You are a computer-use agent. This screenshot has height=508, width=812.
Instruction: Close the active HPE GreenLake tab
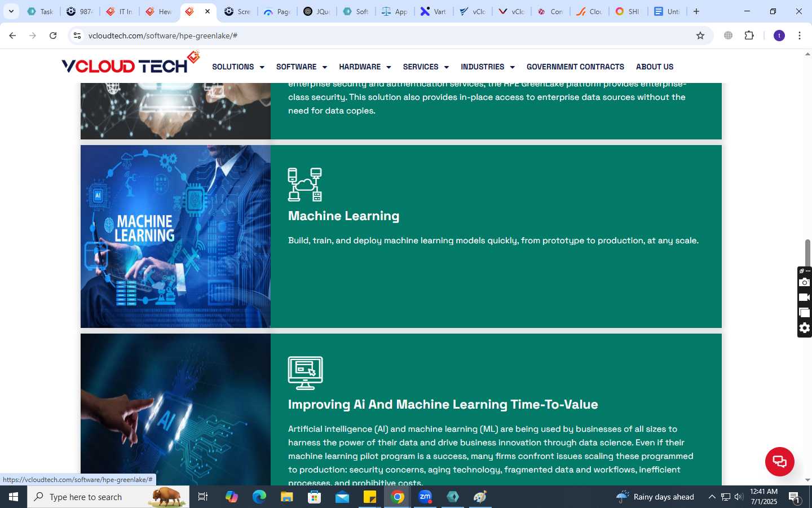point(208,11)
